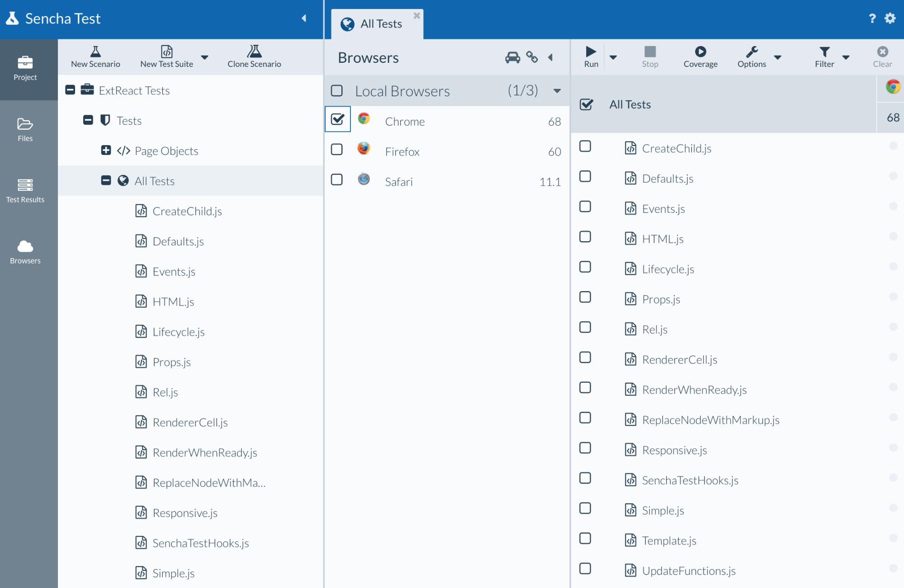Collapse the Browsers panel arrow
The height and width of the screenshot is (588, 904).
coord(550,57)
